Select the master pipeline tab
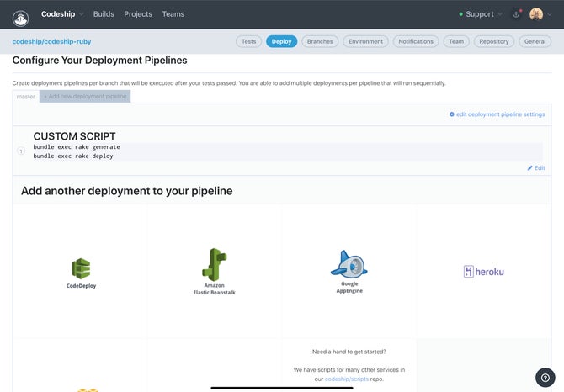 26,96
